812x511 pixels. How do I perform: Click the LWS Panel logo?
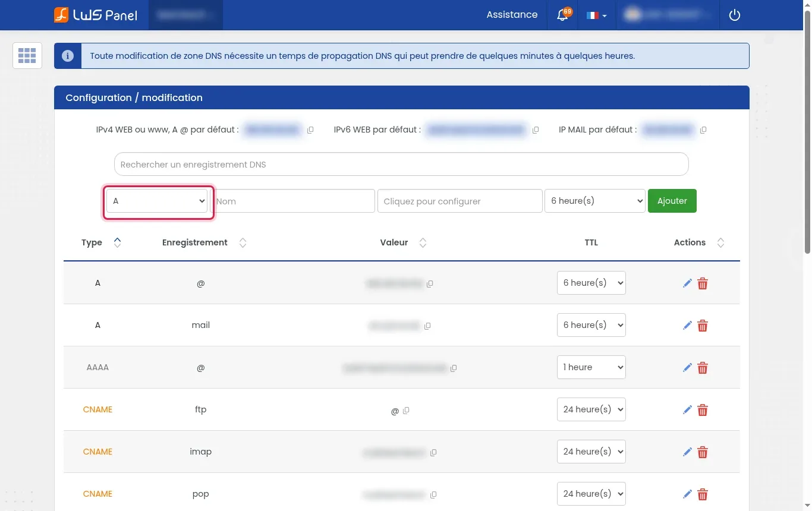coord(96,15)
